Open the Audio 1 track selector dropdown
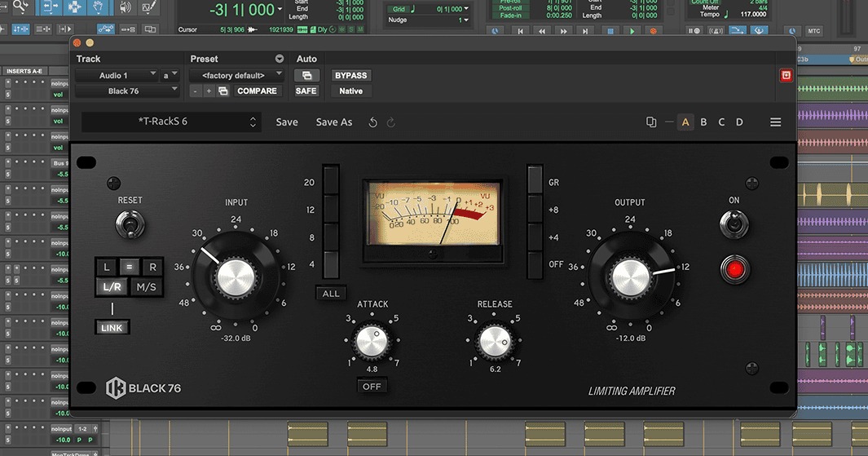The width and height of the screenshot is (868, 456). [117, 75]
